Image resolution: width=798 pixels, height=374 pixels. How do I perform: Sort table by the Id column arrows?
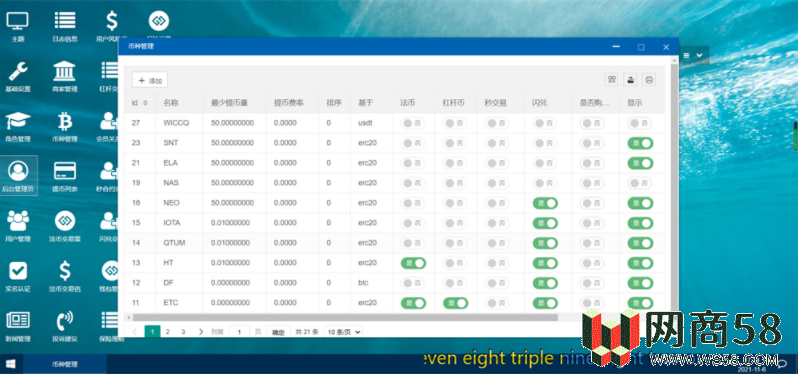pos(146,103)
